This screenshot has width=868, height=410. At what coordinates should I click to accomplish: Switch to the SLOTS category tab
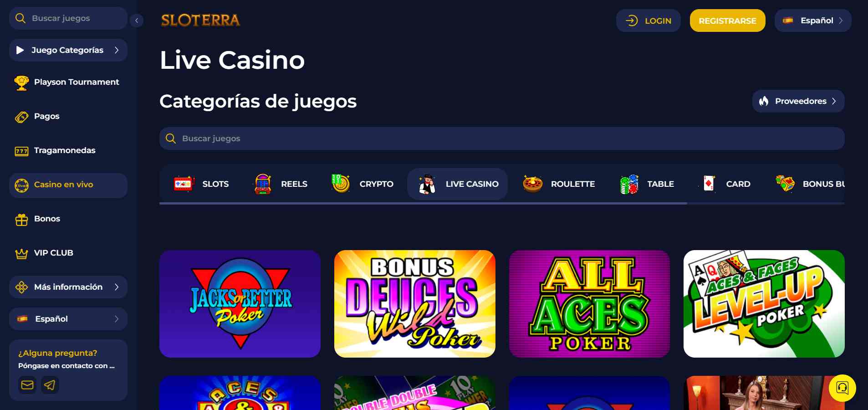201,184
